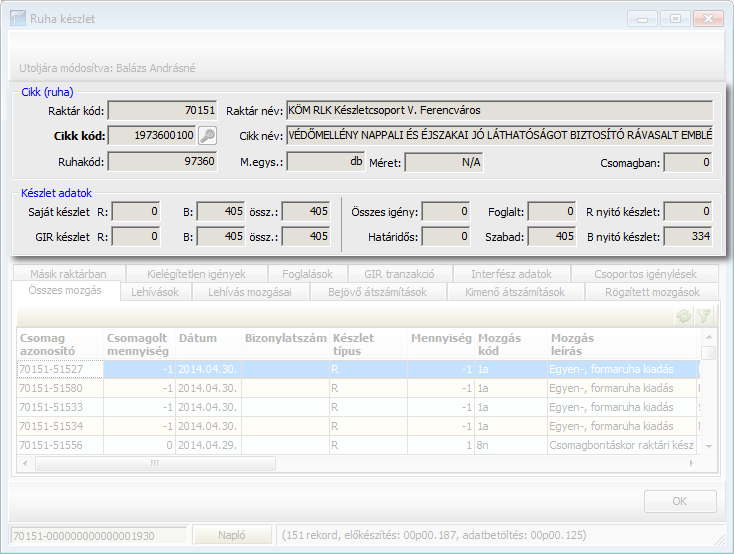Sort by Csomag azonosító column header
The height and width of the screenshot is (554, 734).
60,344
